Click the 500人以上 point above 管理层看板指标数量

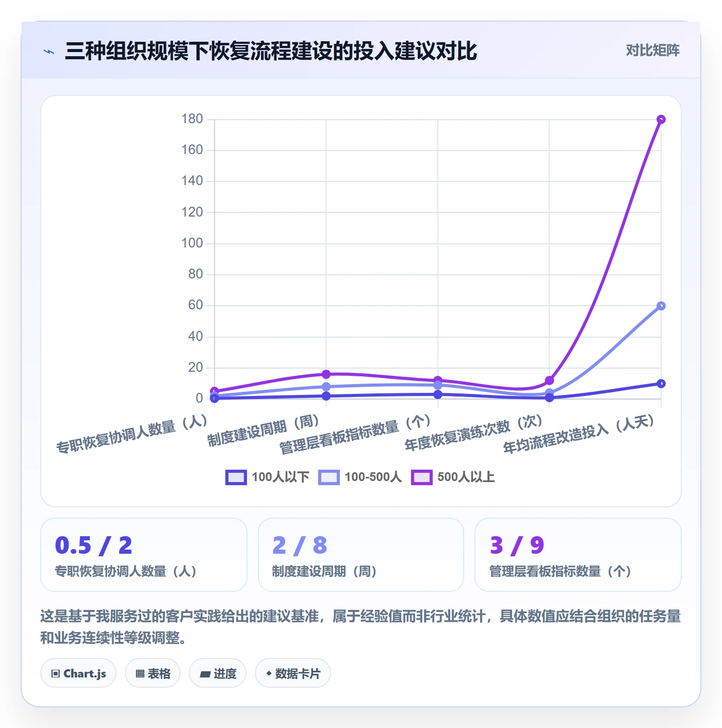pos(438,380)
